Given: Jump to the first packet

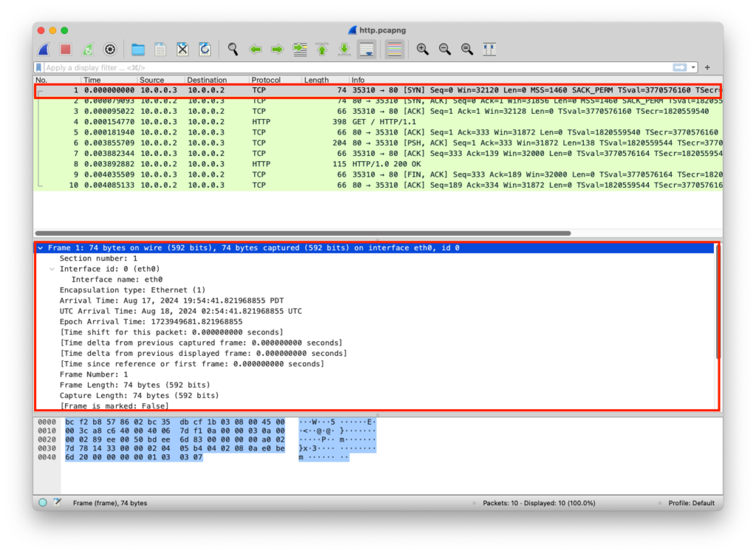Looking at the screenshot, I should (322, 49).
